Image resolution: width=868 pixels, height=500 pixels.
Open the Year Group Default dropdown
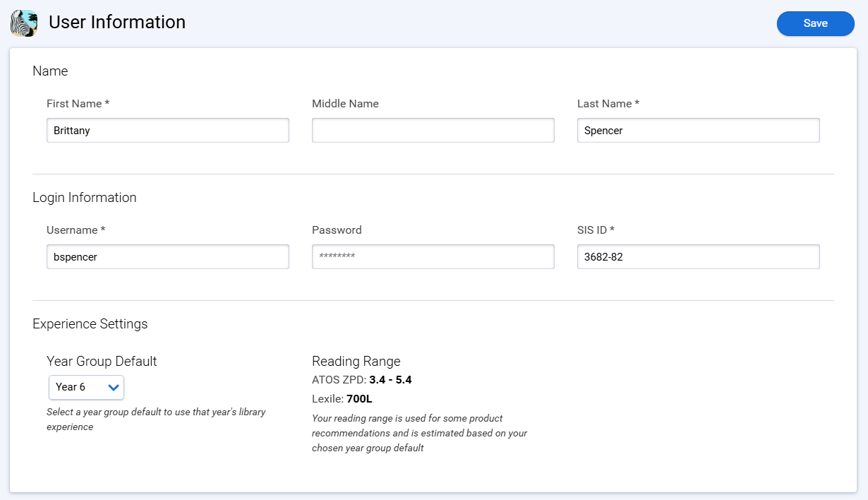pos(87,387)
